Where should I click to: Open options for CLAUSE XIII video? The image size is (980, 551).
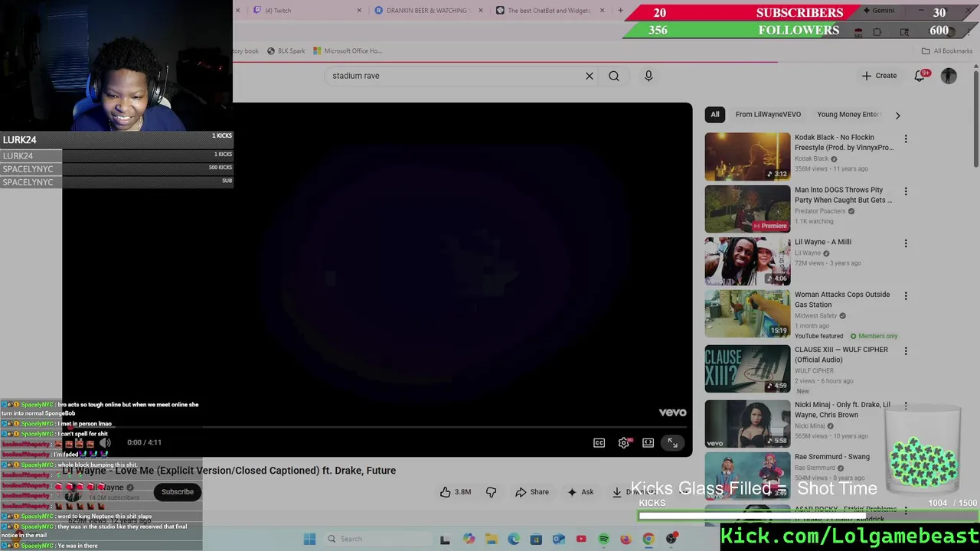coord(906,351)
